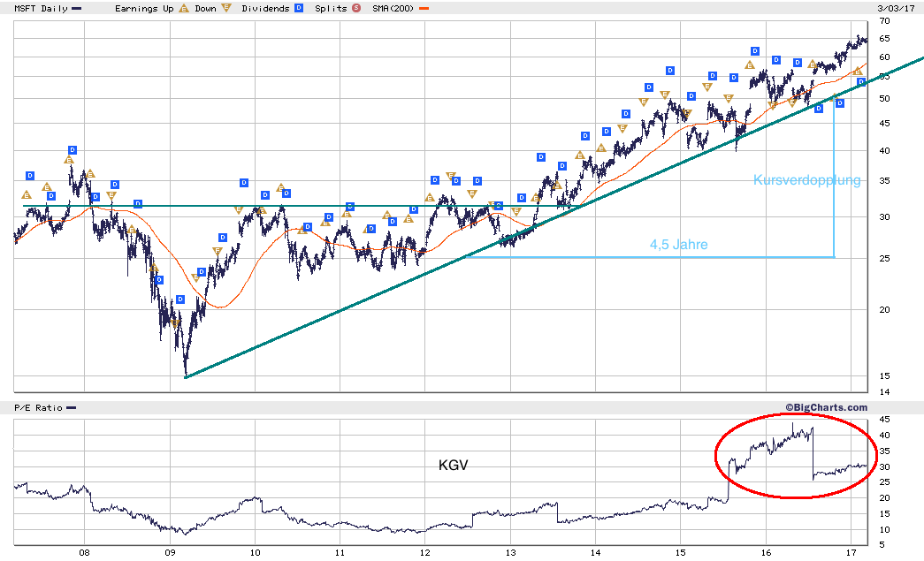Select the orange SMA(200) line swatch
The height and width of the screenshot is (561, 924).
click(424, 9)
